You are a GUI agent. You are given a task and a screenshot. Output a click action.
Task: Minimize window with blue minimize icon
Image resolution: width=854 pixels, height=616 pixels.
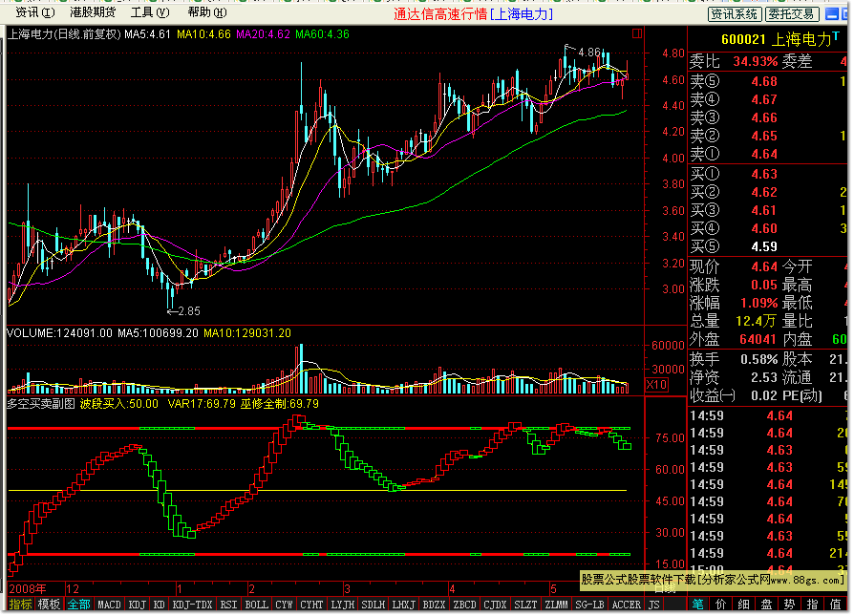click(x=832, y=13)
